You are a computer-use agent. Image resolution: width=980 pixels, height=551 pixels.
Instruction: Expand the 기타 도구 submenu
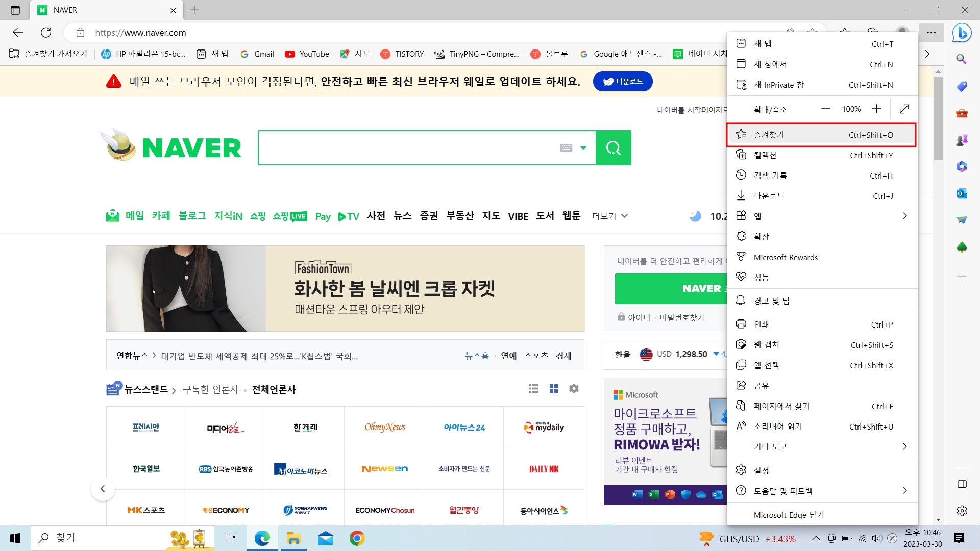coord(904,447)
